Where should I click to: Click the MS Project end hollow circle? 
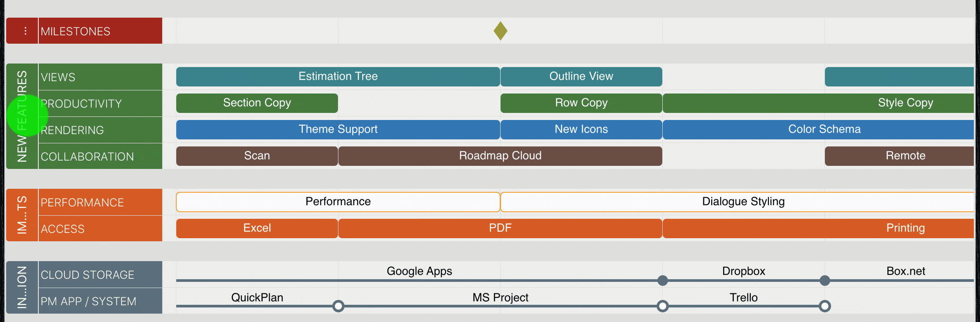[x=662, y=306]
